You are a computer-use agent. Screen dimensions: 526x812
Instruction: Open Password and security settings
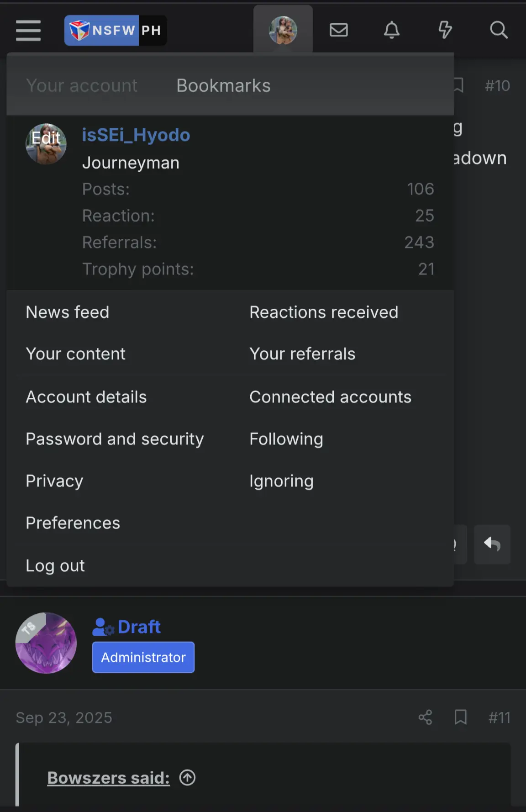pyautogui.click(x=115, y=439)
